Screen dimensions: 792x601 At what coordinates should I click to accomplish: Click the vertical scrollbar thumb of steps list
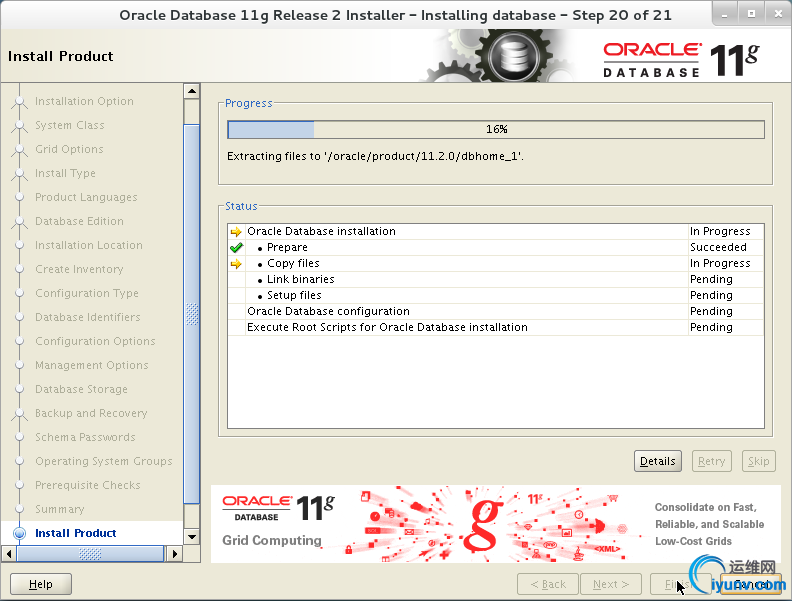[x=191, y=314]
